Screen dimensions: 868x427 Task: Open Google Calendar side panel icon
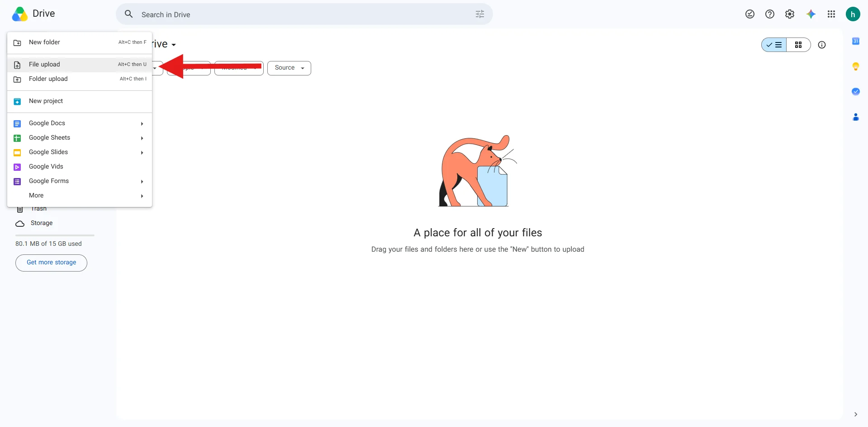pyautogui.click(x=856, y=41)
